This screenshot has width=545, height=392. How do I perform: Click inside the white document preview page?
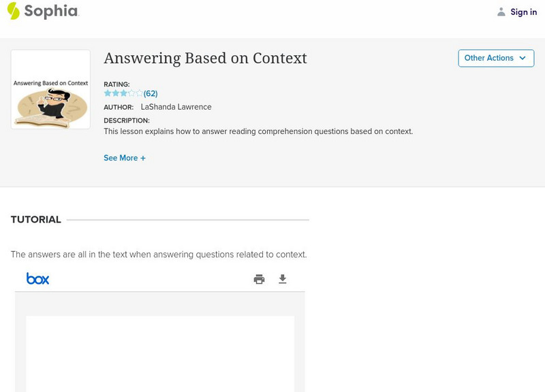click(x=160, y=353)
